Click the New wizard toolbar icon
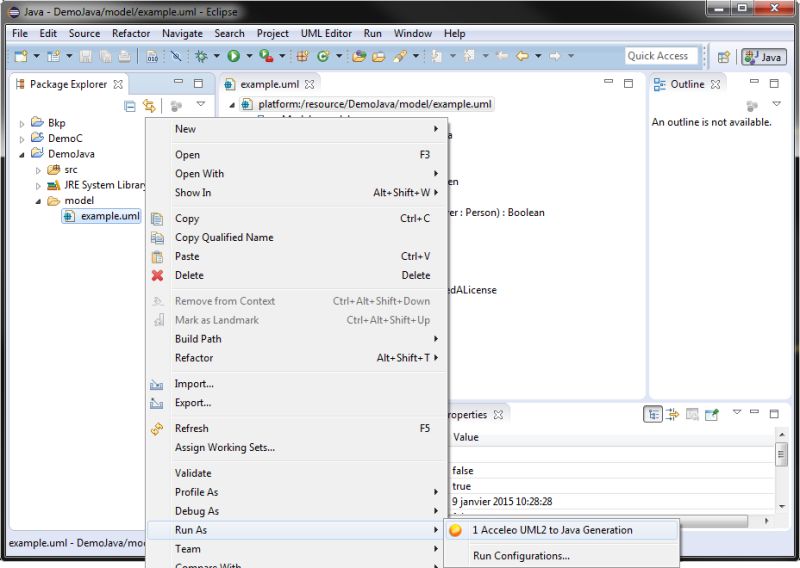Image resolution: width=800 pixels, height=568 pixels. coord(21,56)
